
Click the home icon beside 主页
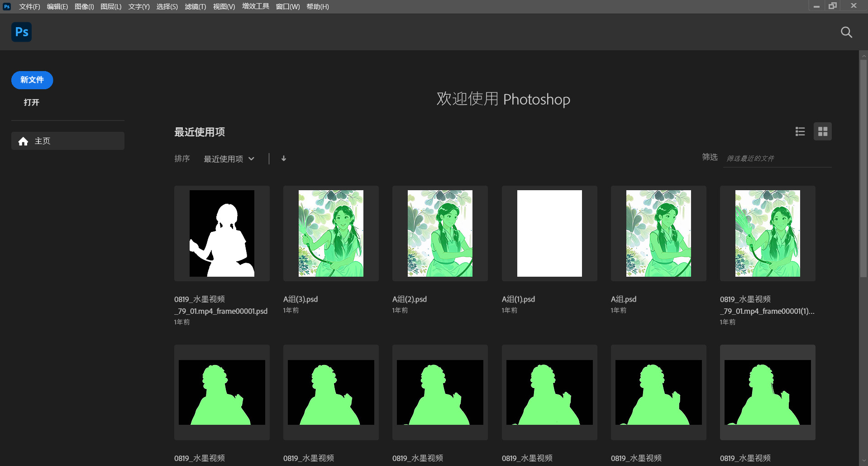tap(23, 141)
